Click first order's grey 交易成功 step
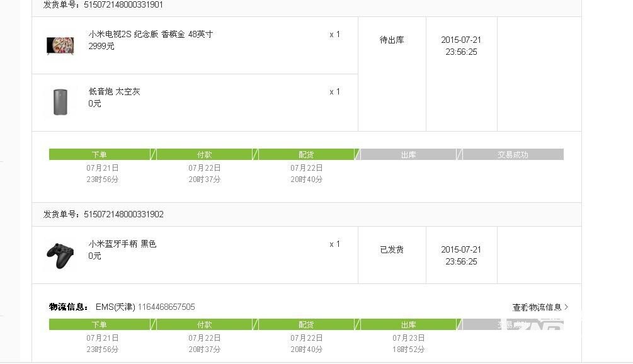 pos(513,154)
